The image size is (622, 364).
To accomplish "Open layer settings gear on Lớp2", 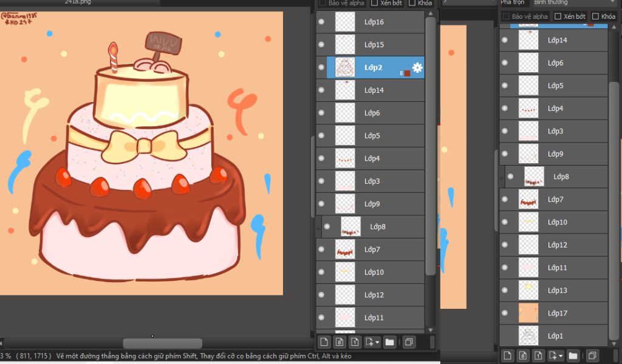I will click(x=417, y=67).
